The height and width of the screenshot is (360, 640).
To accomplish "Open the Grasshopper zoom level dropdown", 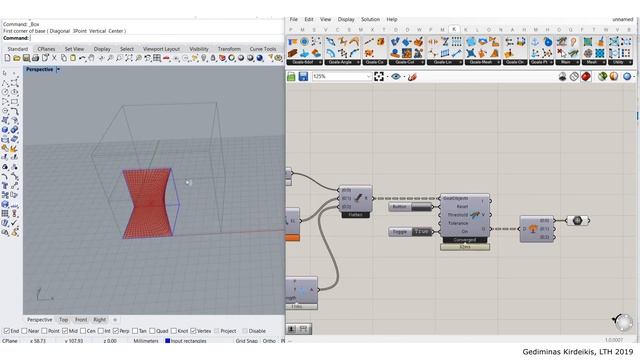I will click(368, 76).
